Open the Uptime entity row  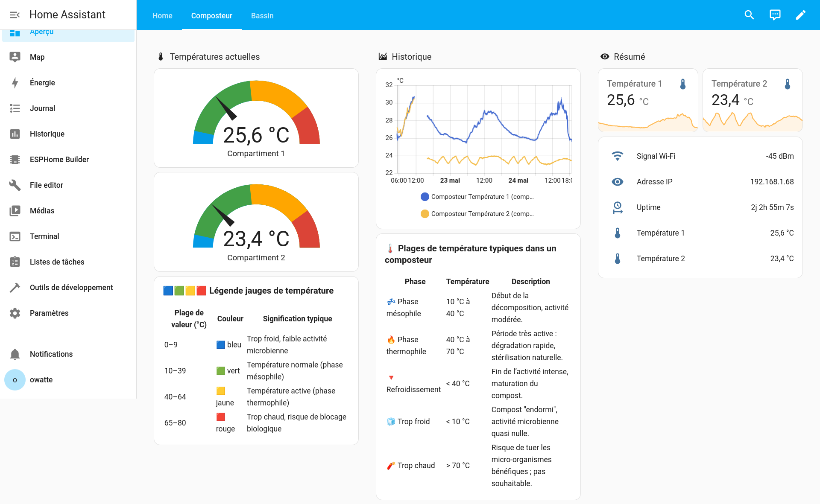pos(700,207)
